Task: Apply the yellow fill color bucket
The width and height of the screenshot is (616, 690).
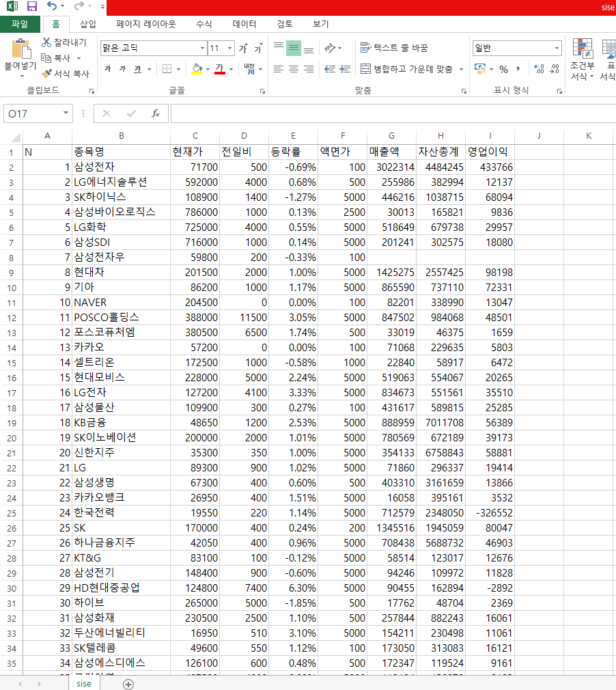Action: pos(197,68)
